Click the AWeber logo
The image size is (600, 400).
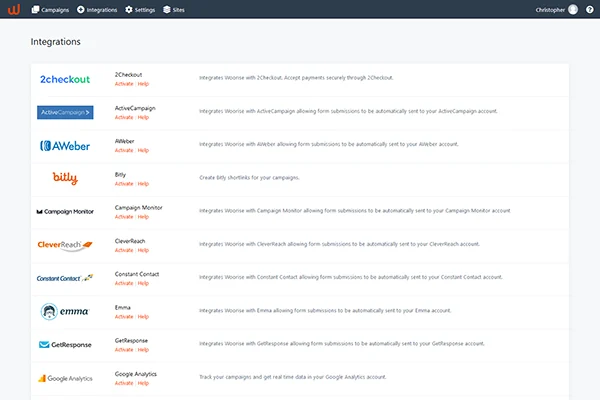65,145
